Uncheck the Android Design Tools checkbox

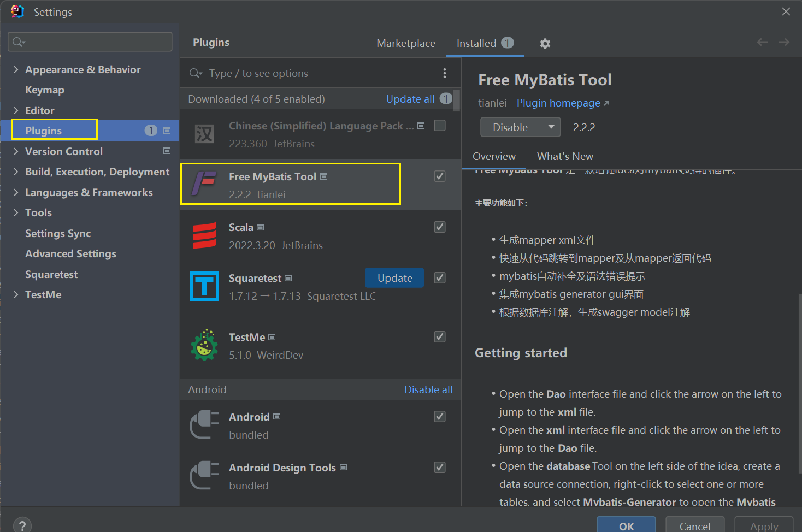[440, 467]
